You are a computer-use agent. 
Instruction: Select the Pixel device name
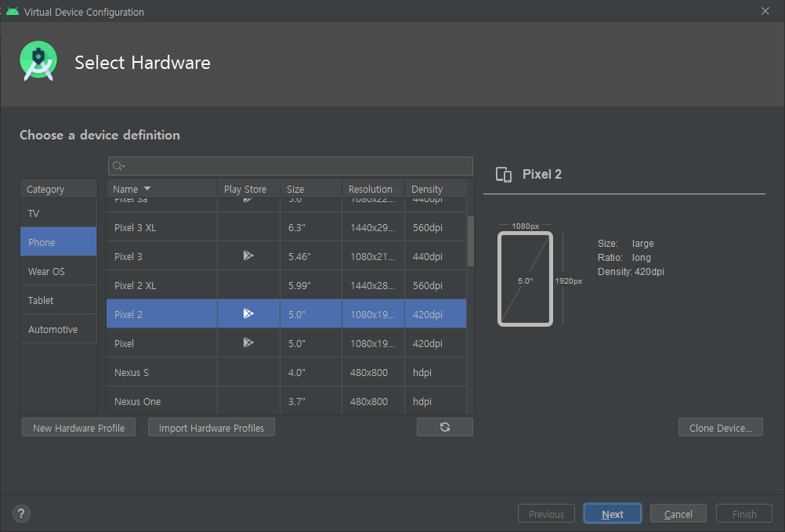(124, 343)
